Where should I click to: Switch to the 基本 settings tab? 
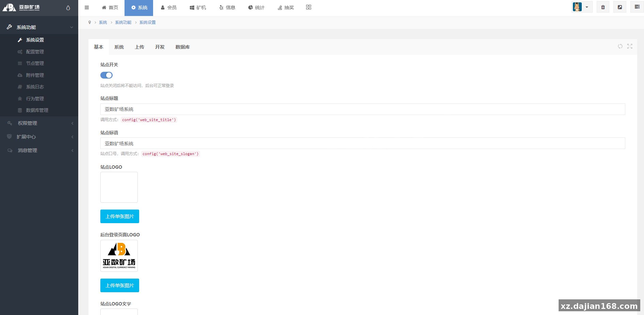[99, 47]
